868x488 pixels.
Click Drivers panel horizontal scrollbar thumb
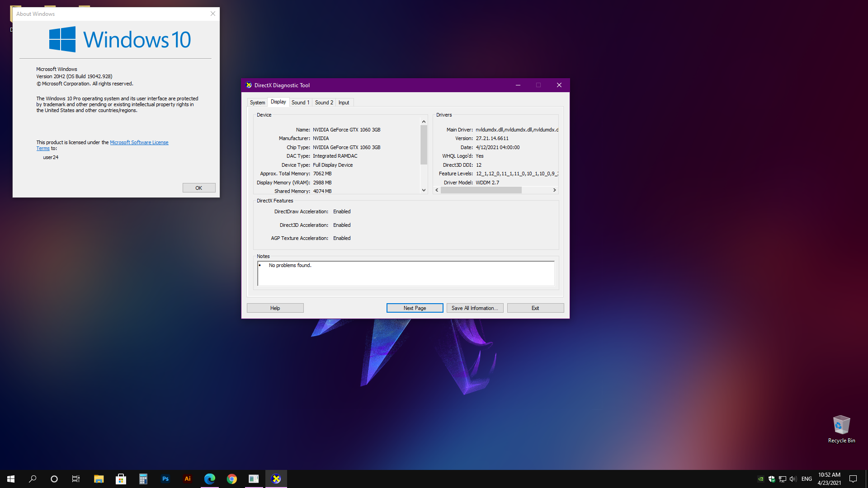[481, 190]
